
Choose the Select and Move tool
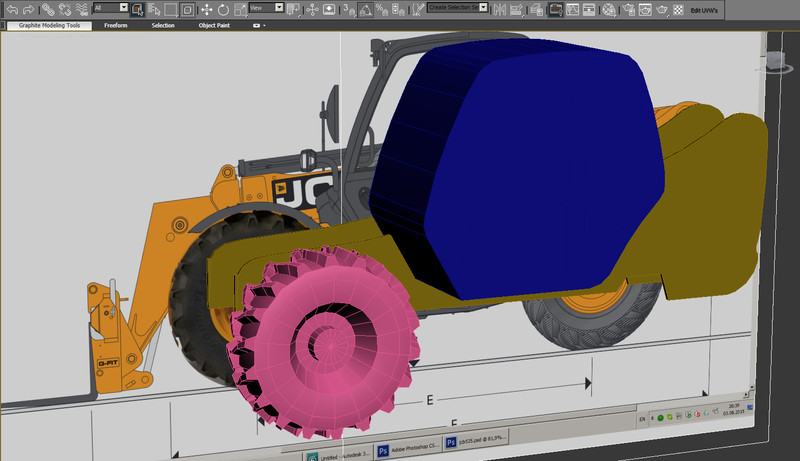pyautogui.click(x=206, y=8)
